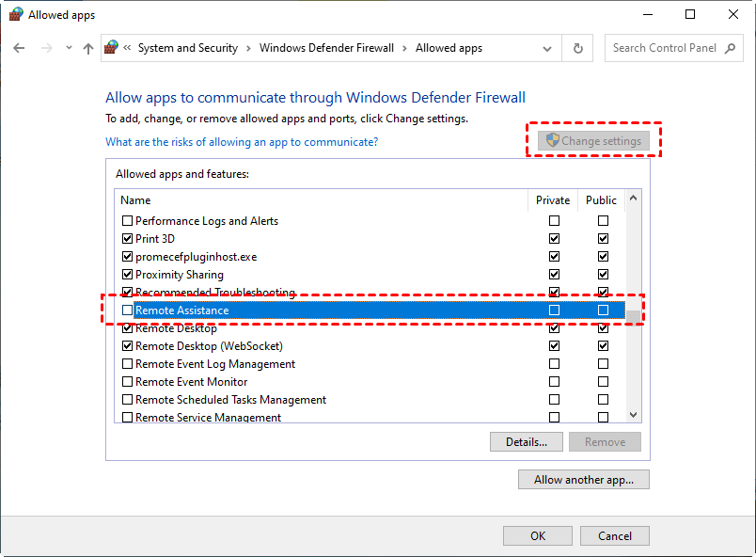756x557 pixels.
Task: Toggle Public for Proximity Sharing
Action: coord(603,275)
